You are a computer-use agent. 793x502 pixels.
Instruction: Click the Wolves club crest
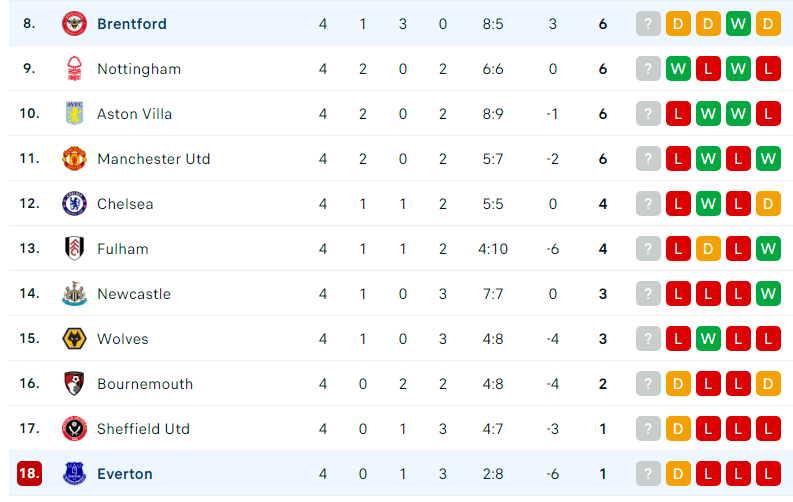(x=74, y=339)
